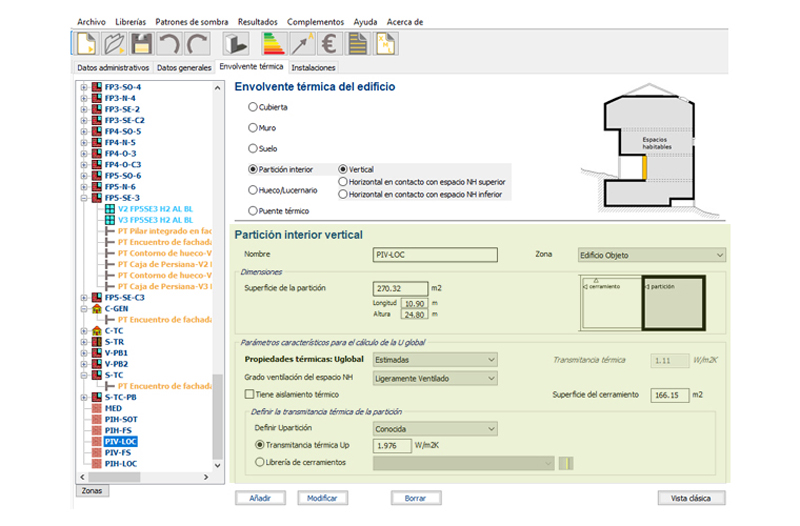Click the tree vertical scrollbar thumb
The image size is (800, 526).
click(x=217, y=417)
